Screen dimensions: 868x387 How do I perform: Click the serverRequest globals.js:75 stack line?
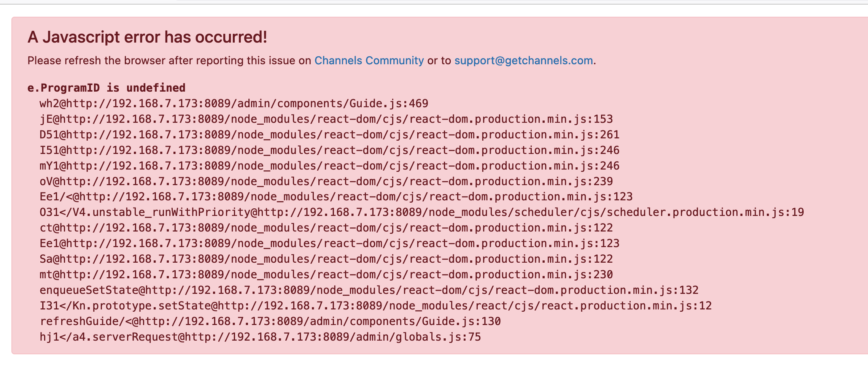pyautogui.click(x=260, y=337)
